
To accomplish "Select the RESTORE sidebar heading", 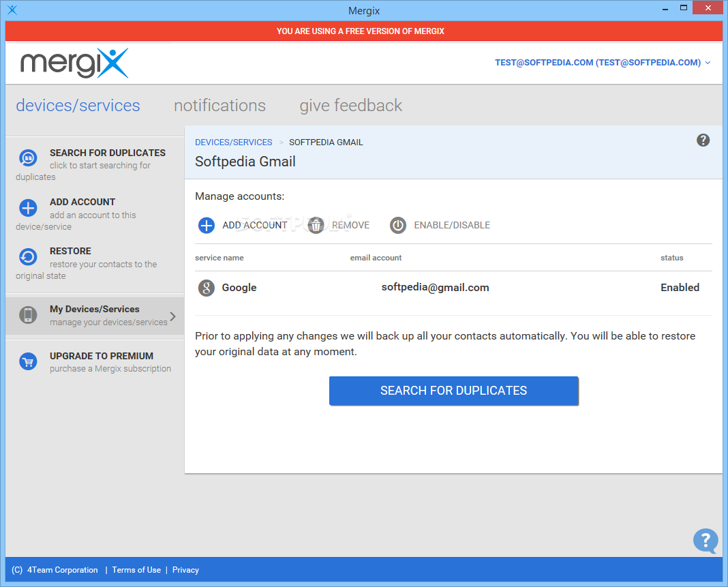I will click(70, 251).
